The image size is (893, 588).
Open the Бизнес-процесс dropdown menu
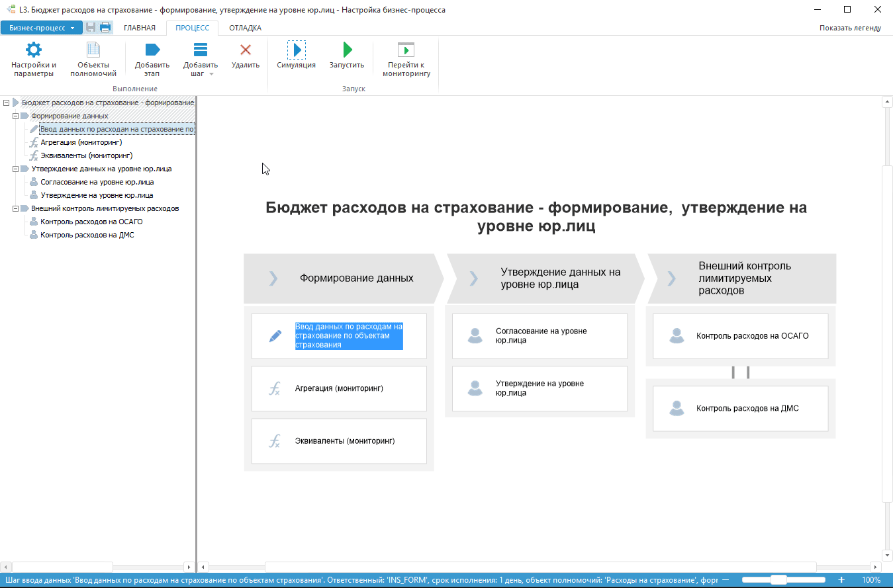pos(42,28)
